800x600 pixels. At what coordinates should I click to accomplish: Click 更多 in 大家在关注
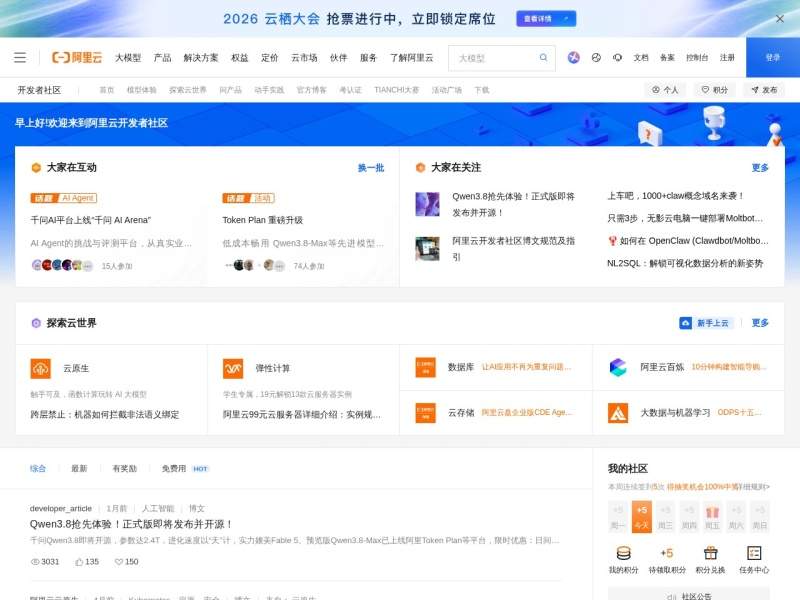tap(760, 168)
